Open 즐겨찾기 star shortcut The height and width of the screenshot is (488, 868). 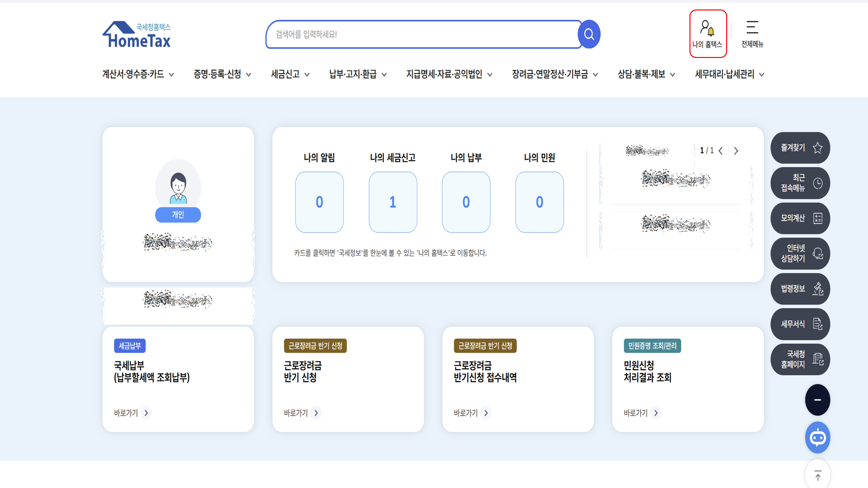point(800,148)
